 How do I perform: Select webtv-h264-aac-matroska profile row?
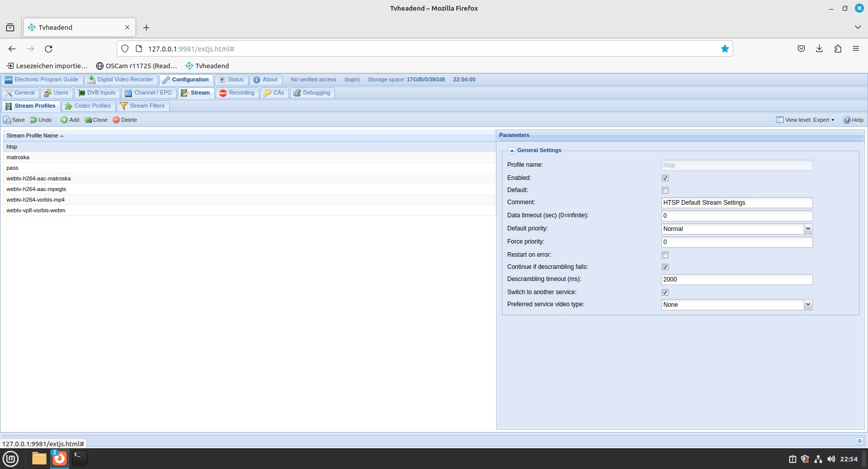(249, 179)
